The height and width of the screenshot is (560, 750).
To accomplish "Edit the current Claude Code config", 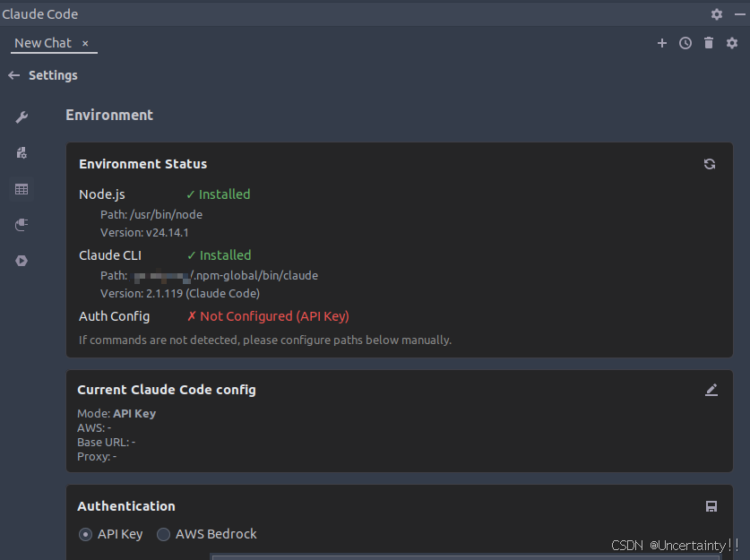I will pyautogui.click(x=711, y=390).
